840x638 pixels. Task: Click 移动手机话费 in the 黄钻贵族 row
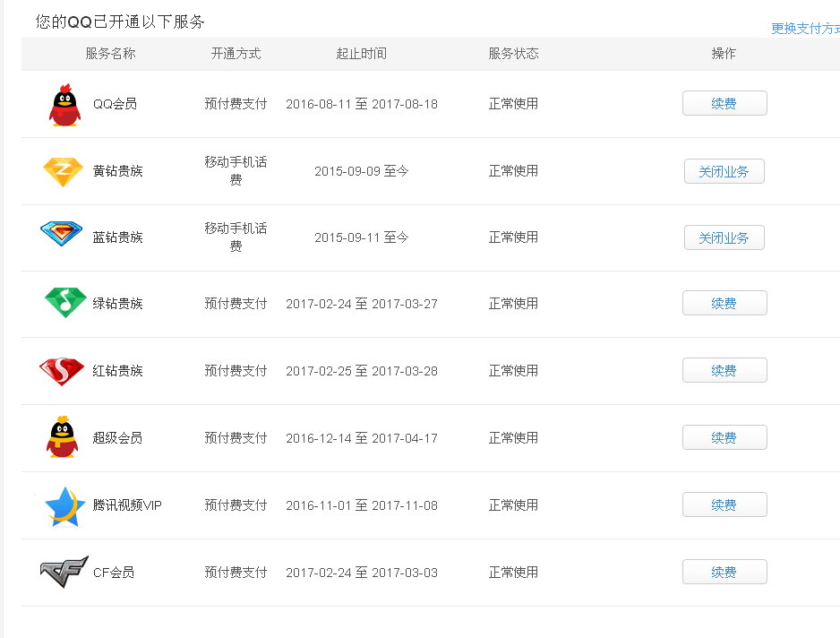tap(236, 170)
